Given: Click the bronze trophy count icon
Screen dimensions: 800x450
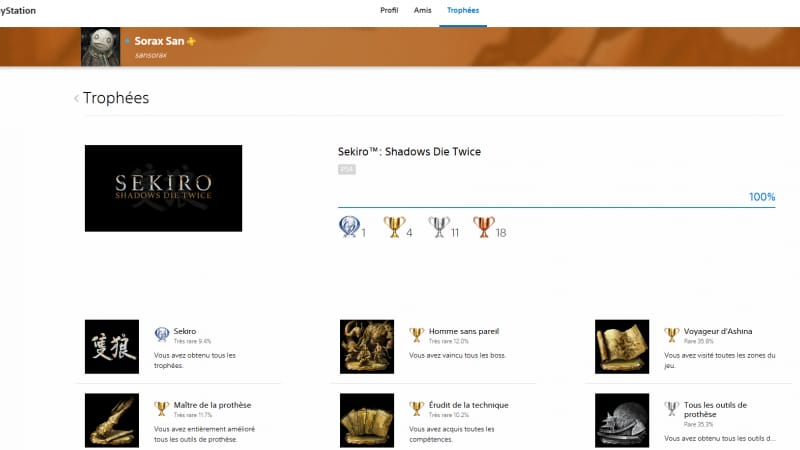Looking at the screenshot, I should click(484, 227).
